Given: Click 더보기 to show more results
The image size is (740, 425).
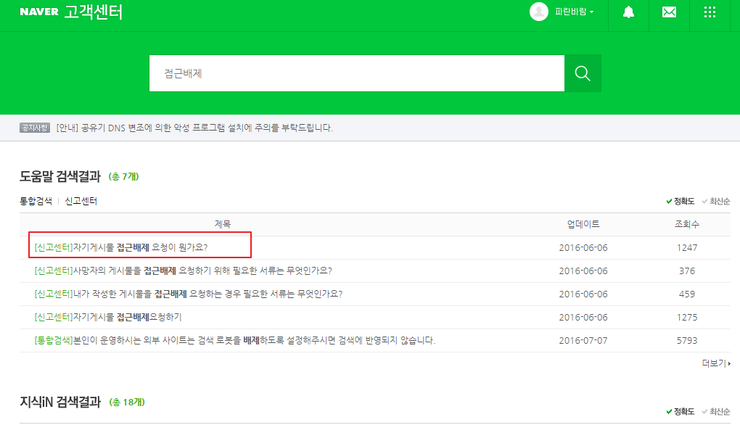Looking at the screenshot, I should tap(716, 363).
